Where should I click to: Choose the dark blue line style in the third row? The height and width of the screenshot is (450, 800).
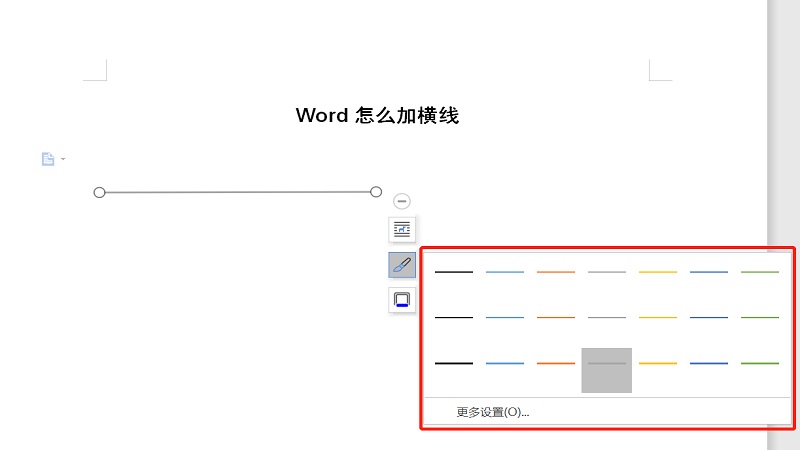[x=709, y=363]
